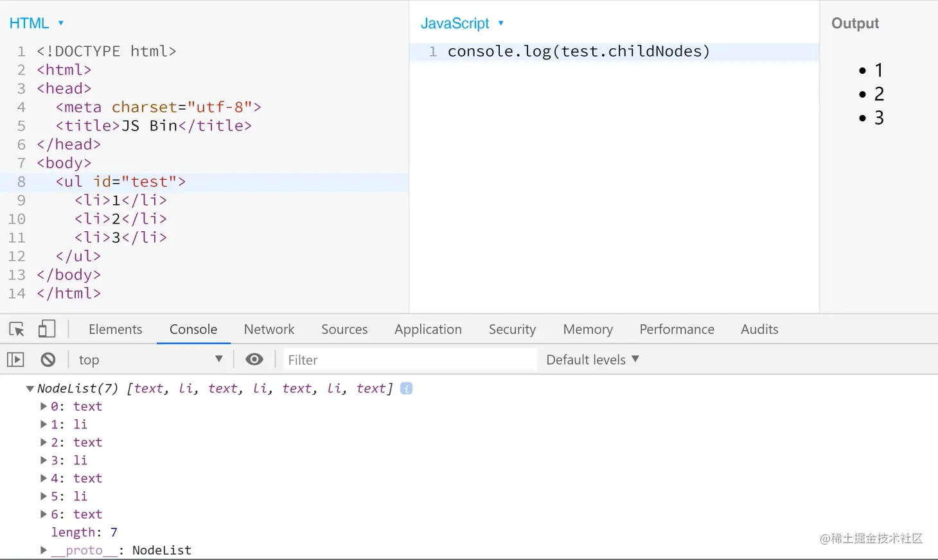This screenshot has height=560, width=938.
Task: Switch to the Console tab
Action: [x=193, y=329]
